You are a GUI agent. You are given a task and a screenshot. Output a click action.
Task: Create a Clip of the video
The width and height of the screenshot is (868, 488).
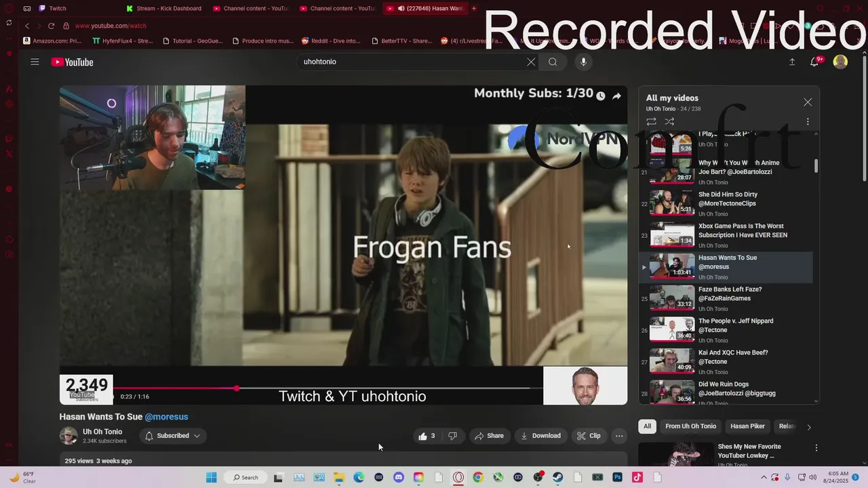click(x=589, y=436)
